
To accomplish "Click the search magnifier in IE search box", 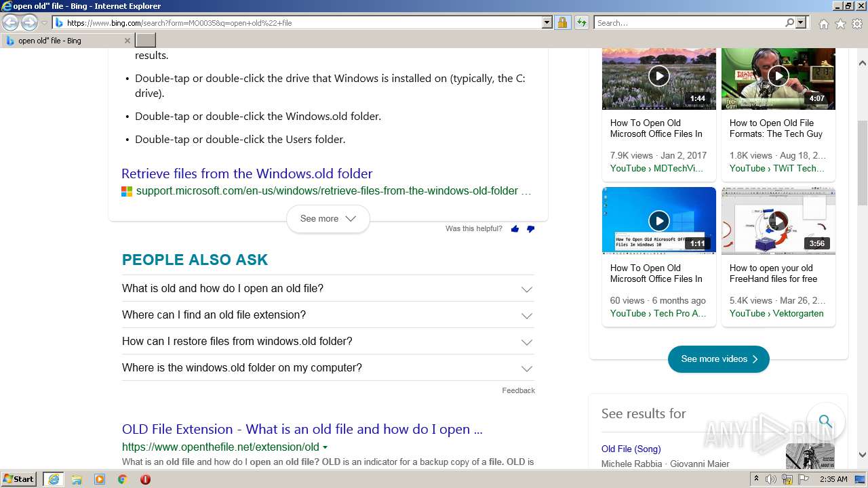I will (790, 22).
